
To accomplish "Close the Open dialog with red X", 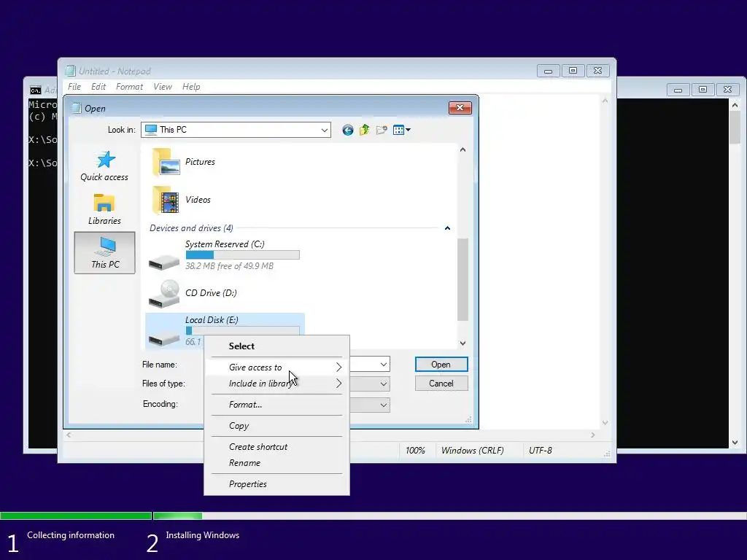I will (460, 108).
